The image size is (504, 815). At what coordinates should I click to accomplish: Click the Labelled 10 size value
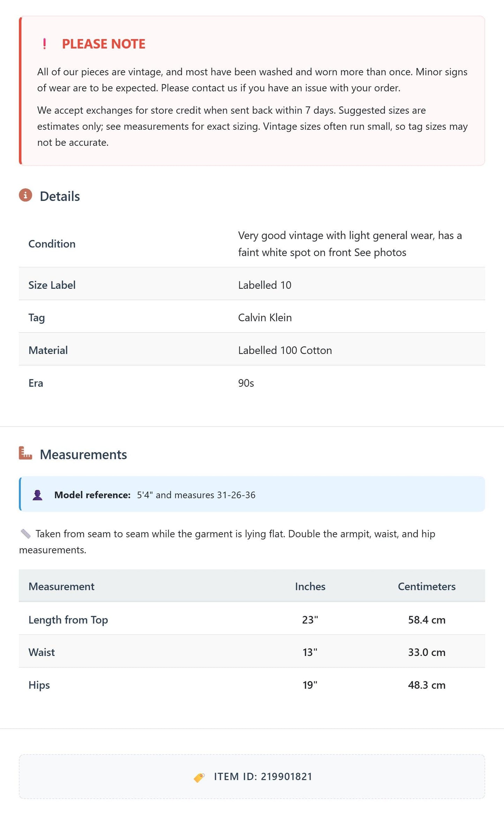[265, 285]
